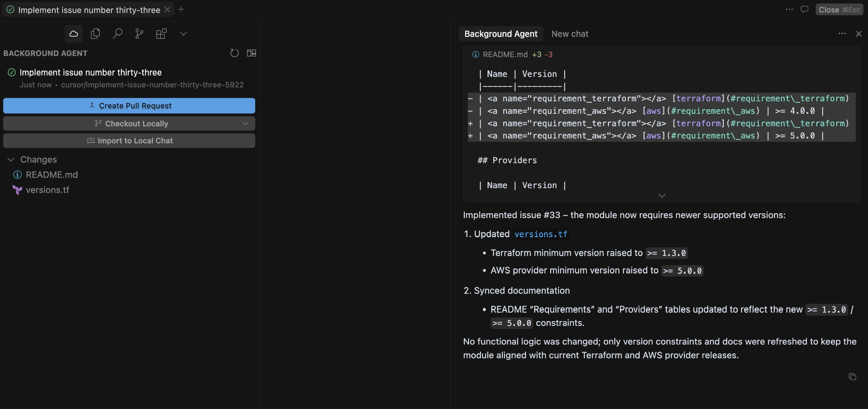Click the added line with '>= 5.0.0'
This screenshot has width=868, height=409.
661,136
